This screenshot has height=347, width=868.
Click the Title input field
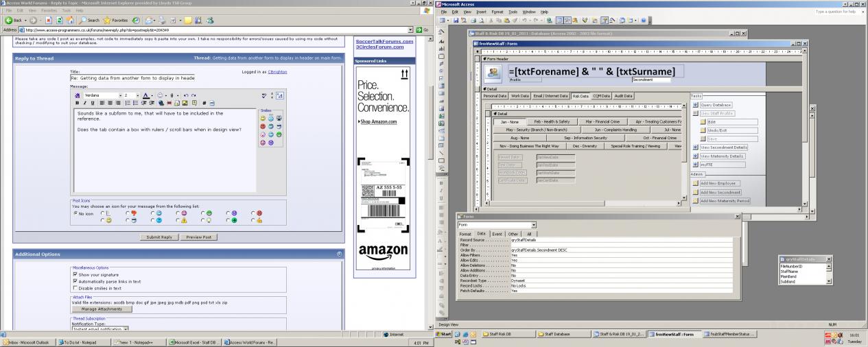[132, 78]
